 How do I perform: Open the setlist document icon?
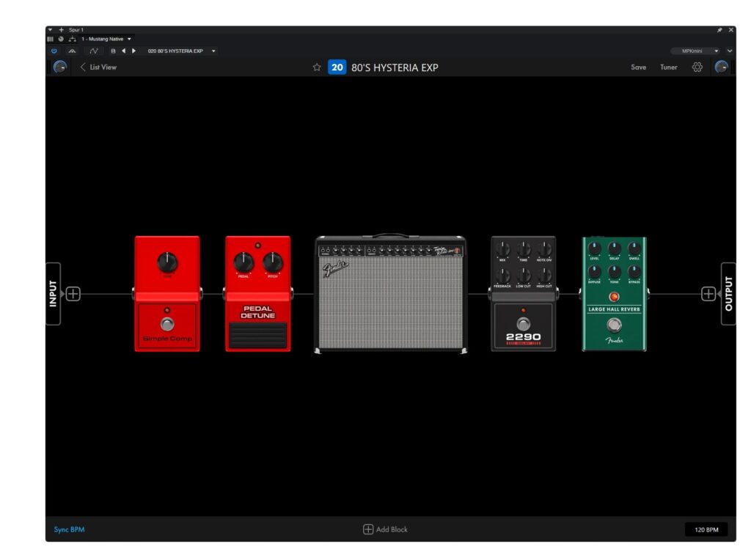(114, 51)
